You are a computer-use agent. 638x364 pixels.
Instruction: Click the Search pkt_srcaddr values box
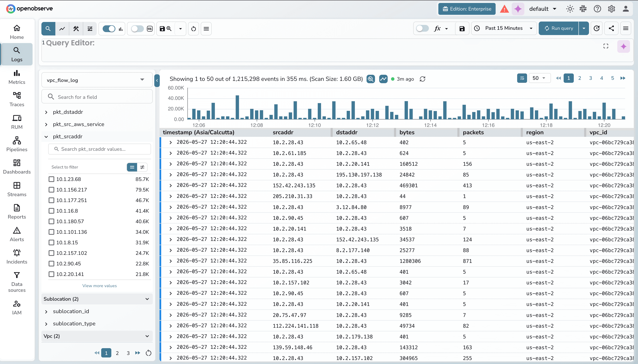pos(100,149)
